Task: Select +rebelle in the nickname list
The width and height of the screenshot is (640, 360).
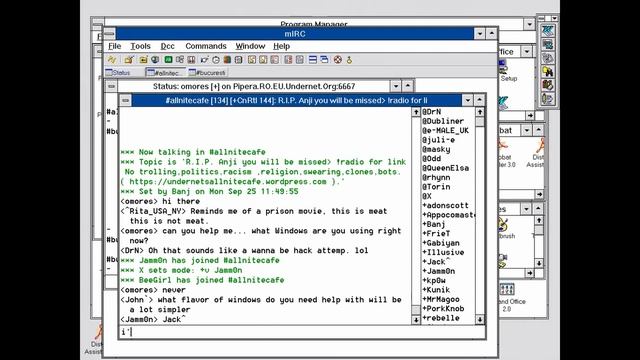Action: (x=441, y=318)
